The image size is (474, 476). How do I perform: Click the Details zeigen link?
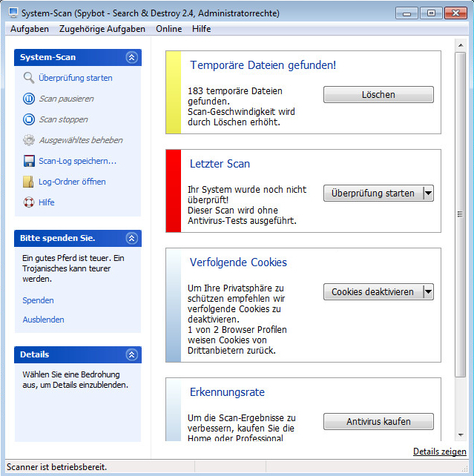tap(439, 452)
